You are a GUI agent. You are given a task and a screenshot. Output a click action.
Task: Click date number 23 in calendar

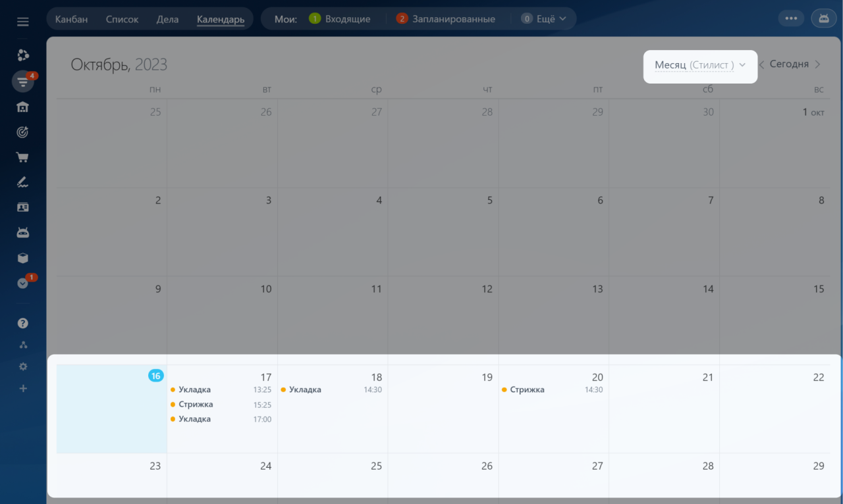pos(155,466)
